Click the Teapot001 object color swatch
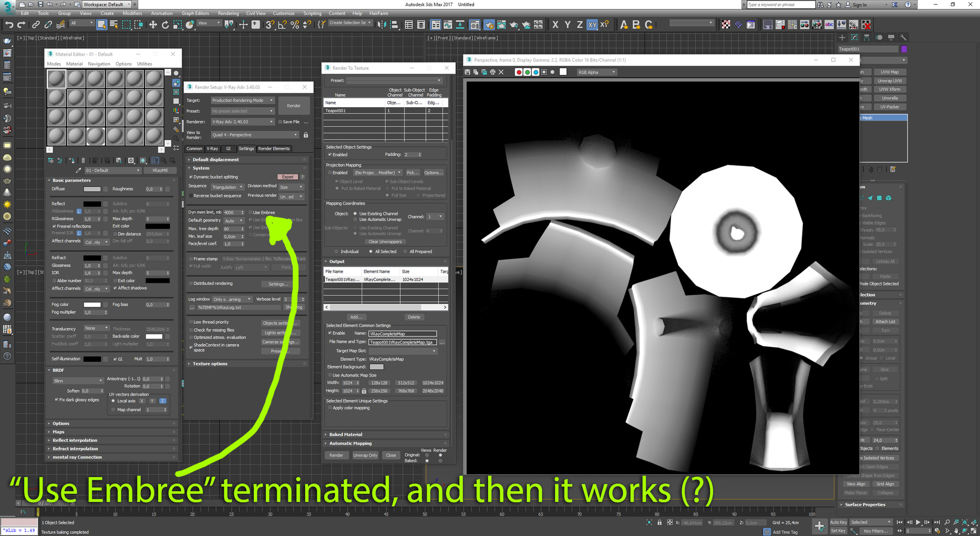Viewport: 980px width, 536px height. point(904,49)
